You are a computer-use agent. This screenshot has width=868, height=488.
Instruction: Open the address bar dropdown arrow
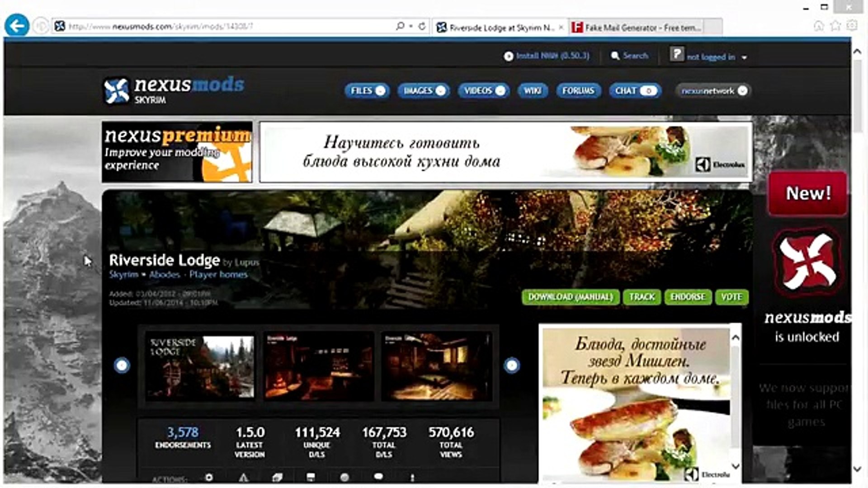[x=411, y=26]
